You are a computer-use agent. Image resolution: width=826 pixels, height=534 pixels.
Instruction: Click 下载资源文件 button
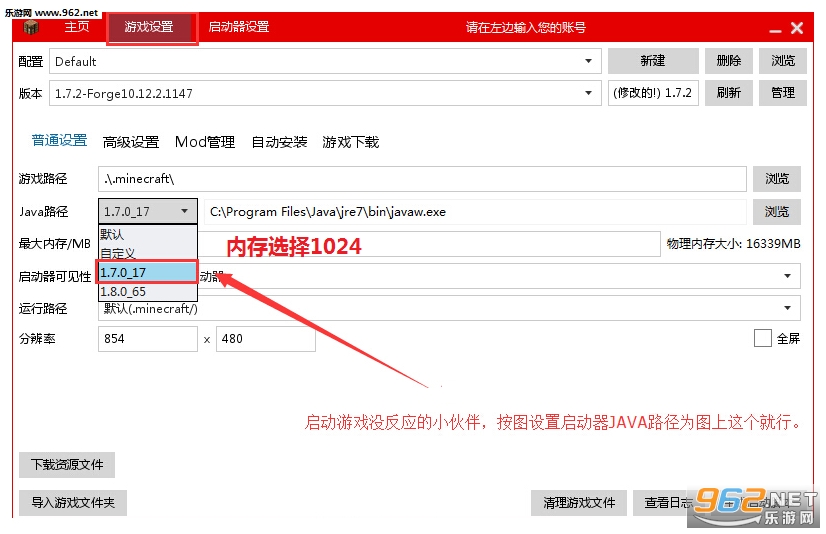coord(67,464)
